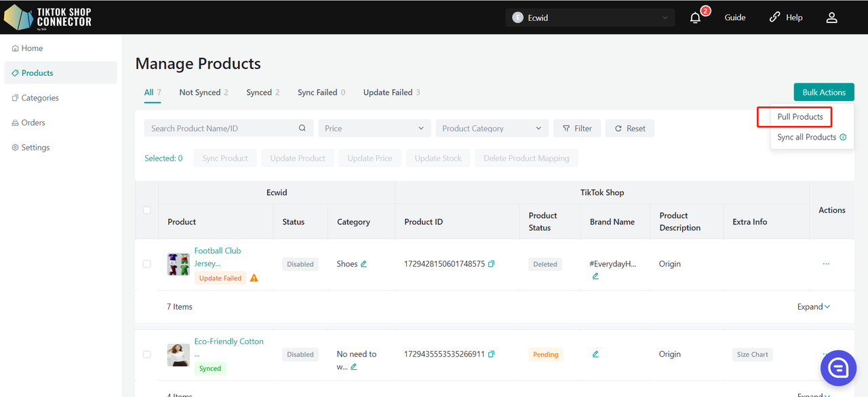
Task: Click the Manage Products heading
Action: coord(198,64)
